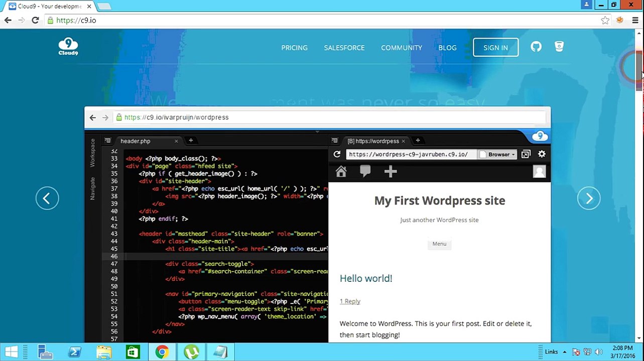This screenshot has width=644, height=361.
Task: Select the Cloud9 Chrome browser tab
Action: [x=49, y=6]
